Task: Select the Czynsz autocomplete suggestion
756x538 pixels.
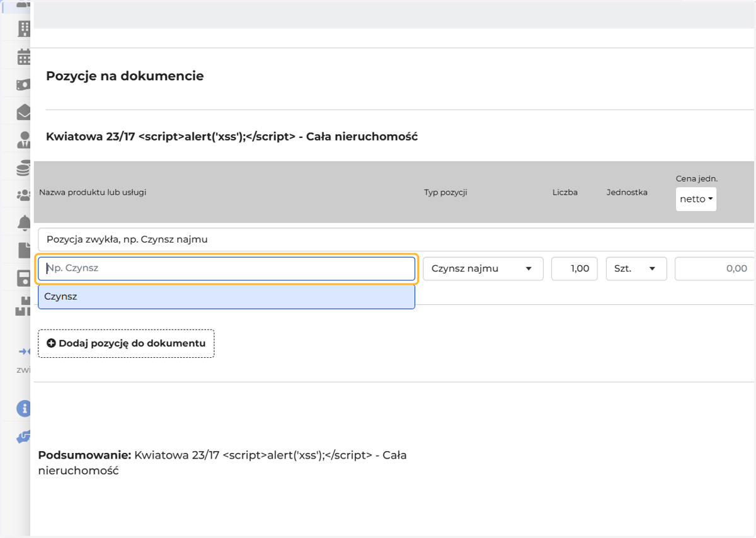Action: pyautogui.click(x=226, y=296)
